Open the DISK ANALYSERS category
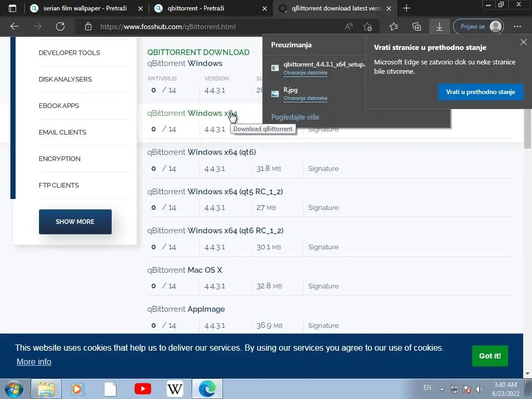Viewport: 532px width, 399px height. pos(65,79)
